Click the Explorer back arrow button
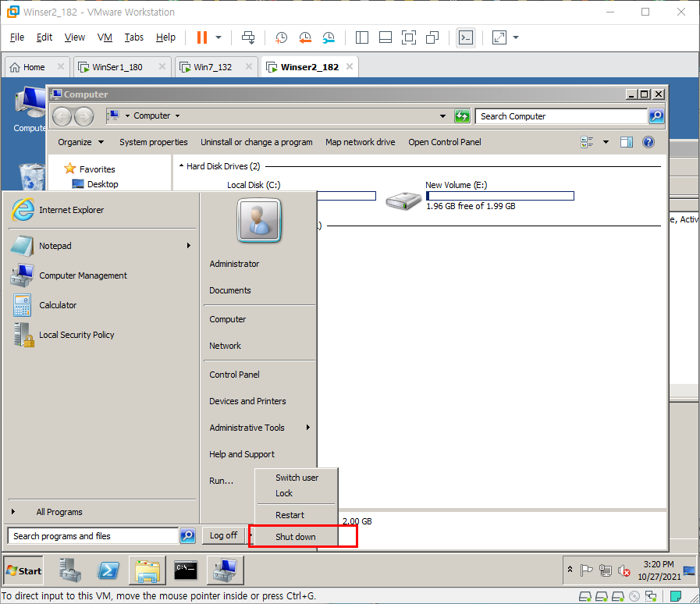 62,116
